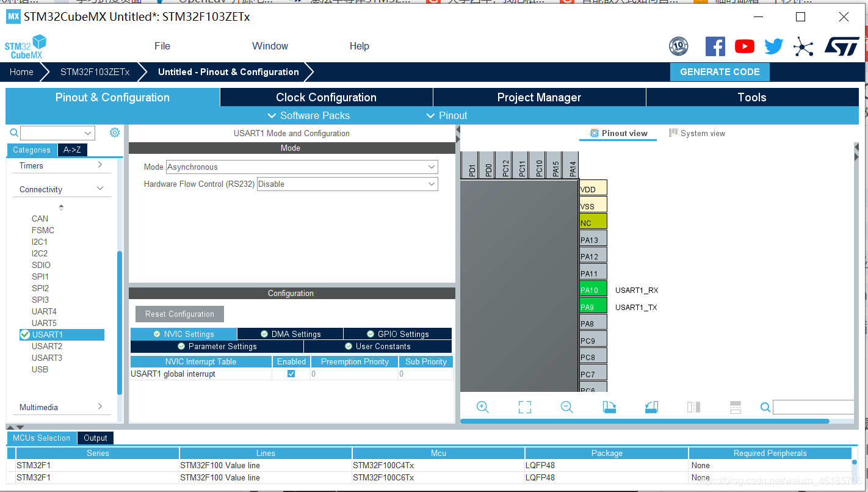
Task: Click the categories list vertical scrollbar
Action: point(120,323)
